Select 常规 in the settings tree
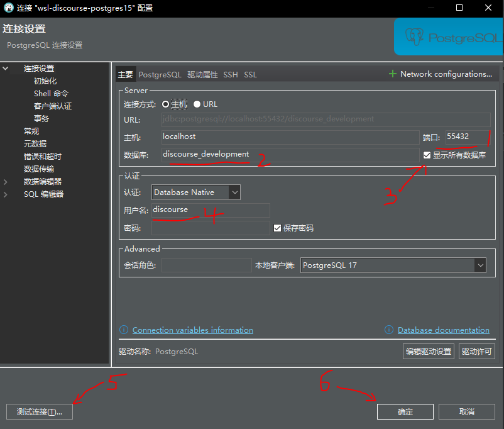 [31, 131]
